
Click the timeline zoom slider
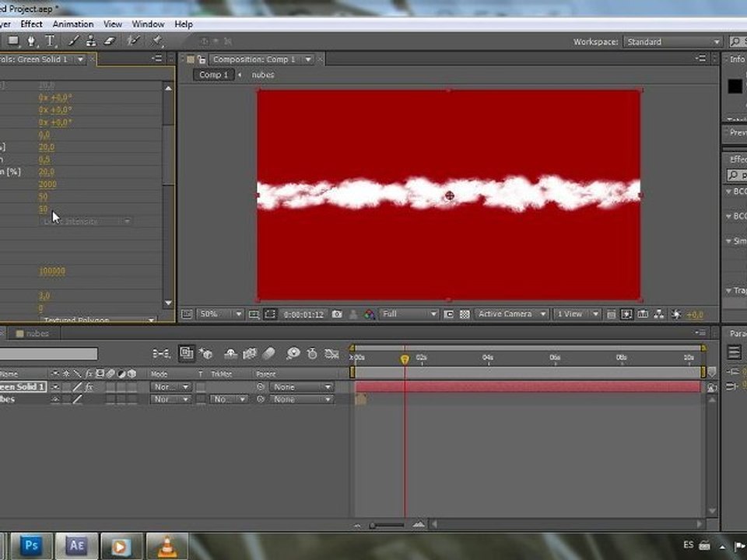387,525
